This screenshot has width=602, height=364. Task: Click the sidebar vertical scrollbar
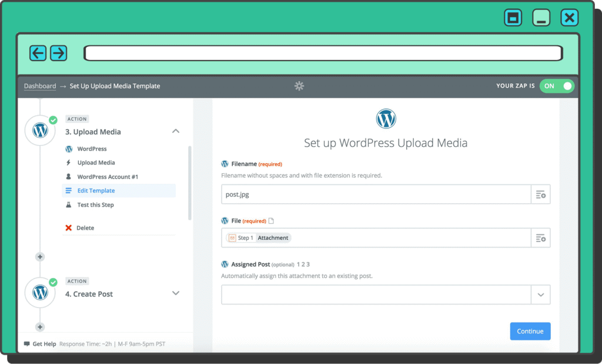pos(189,182)
